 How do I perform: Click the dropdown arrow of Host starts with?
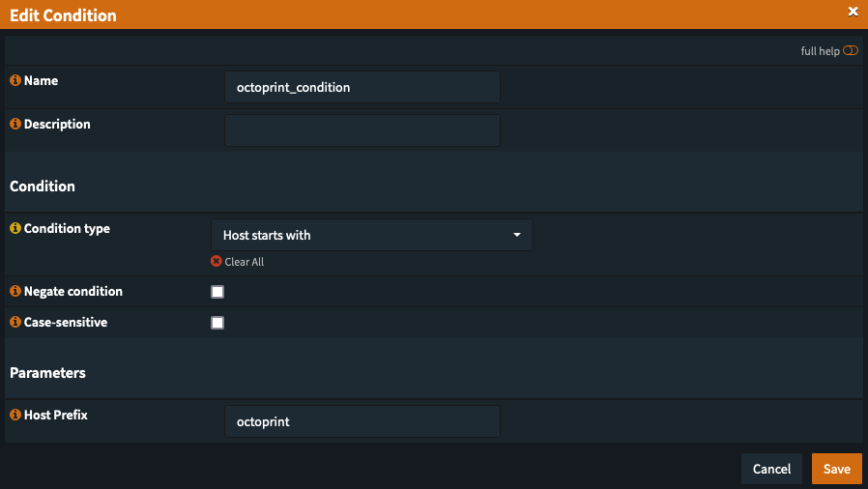click(x=517, y=235)
